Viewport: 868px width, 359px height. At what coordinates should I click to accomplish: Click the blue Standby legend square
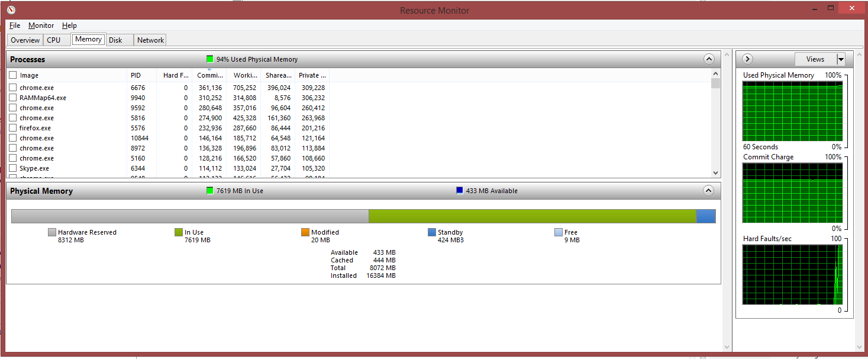pos(432,233)
